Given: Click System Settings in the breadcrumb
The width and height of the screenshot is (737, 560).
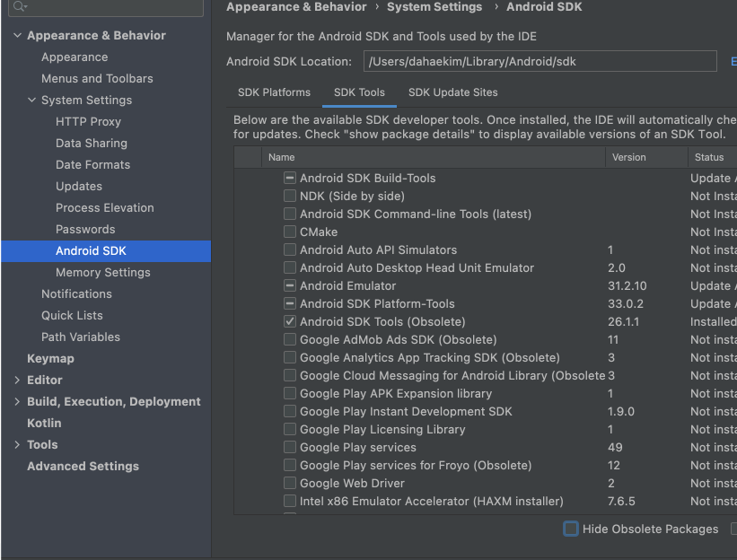Looking at the screenshot, I should (x=434, y=7).
